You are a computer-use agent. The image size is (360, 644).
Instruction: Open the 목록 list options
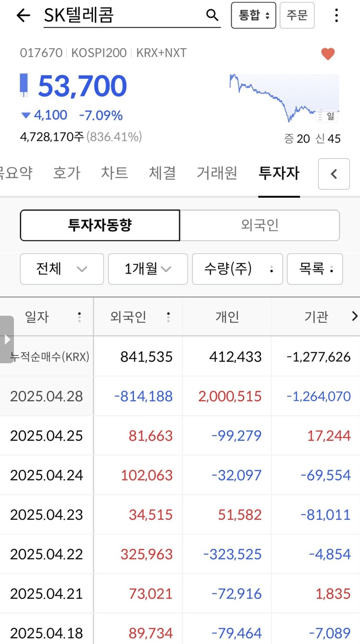coord(315,269)
